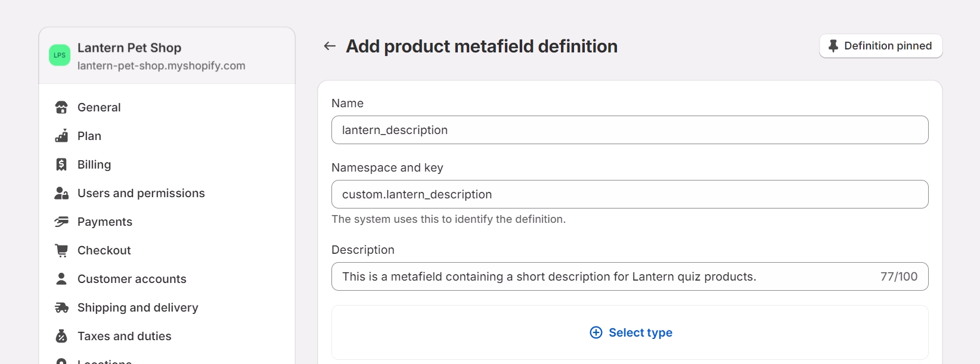Click the Name field label

348,103
